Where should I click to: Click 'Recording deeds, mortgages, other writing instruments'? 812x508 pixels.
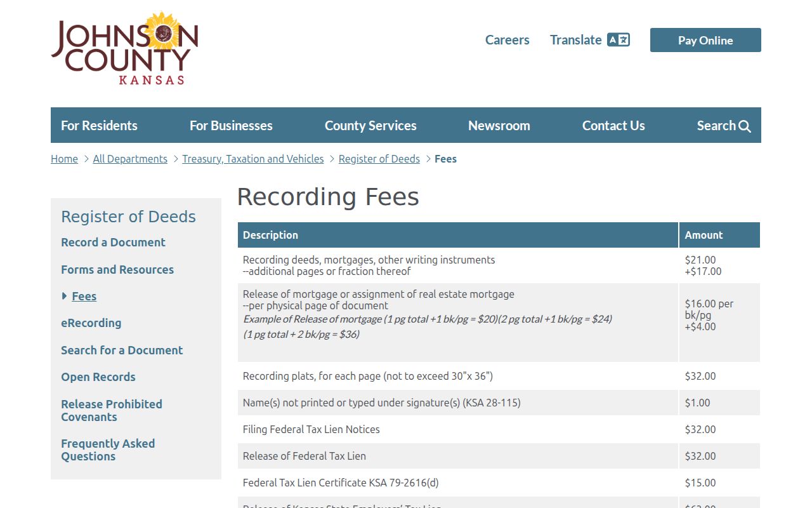click(x=369, y=260)
